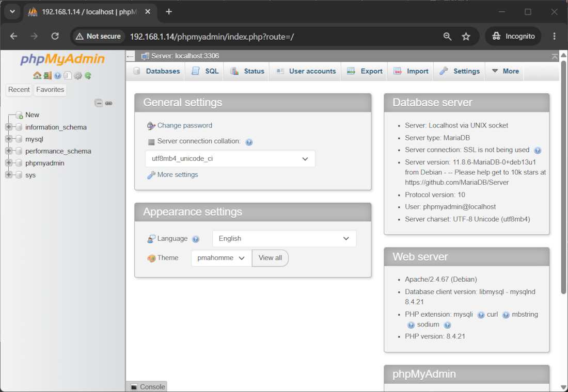568x392 pixels.
Task: Click the chain link icon to unlink main panel
Action: 108,103
